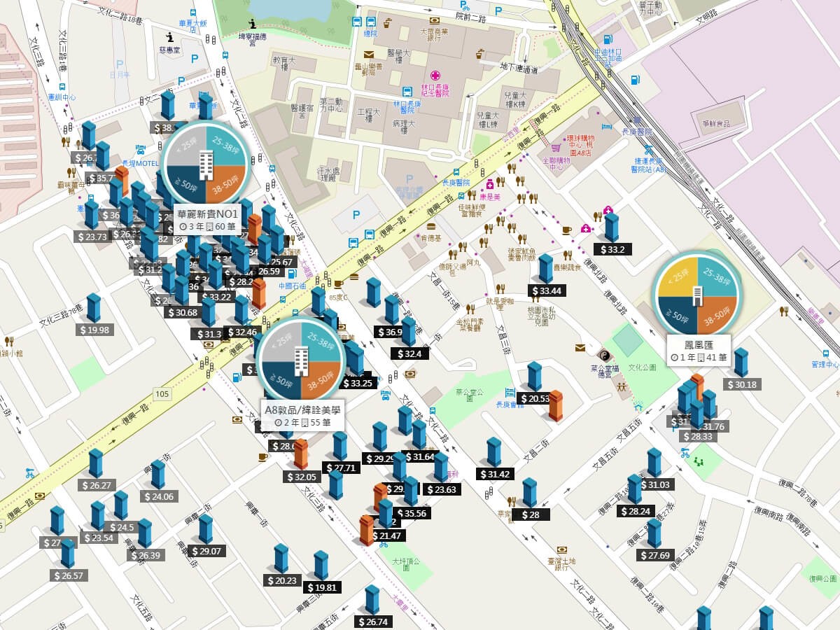Click the center building icon in 鳳凰匯 chart

click(x=697, y=297)
